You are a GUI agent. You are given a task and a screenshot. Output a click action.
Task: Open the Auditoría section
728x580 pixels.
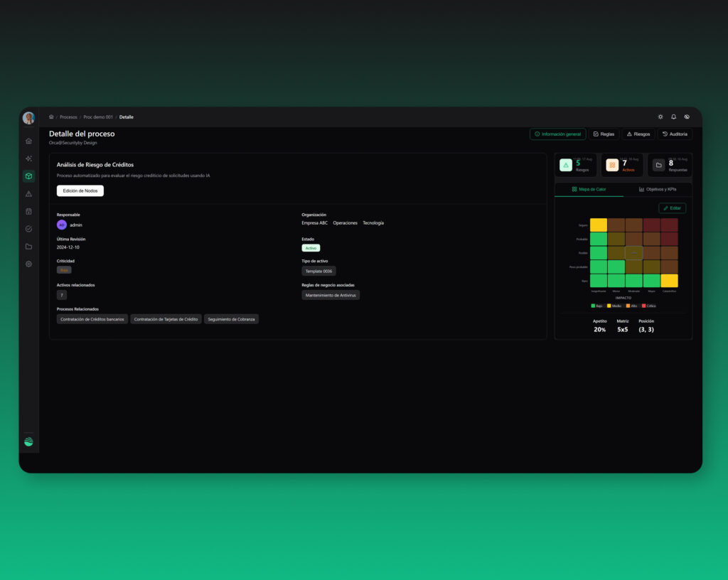675,134
